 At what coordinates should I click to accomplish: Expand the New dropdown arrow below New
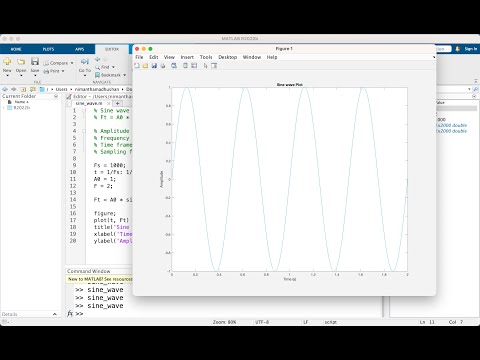tap(7, 76)
